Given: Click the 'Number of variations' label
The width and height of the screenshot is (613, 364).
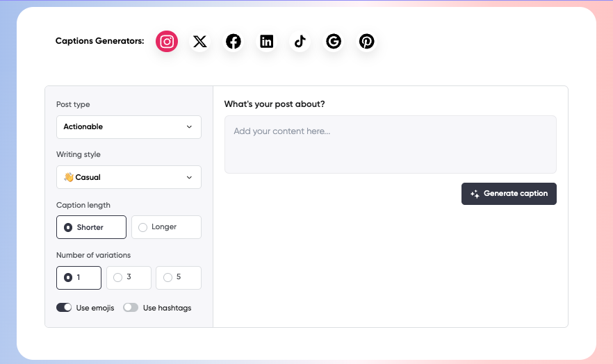Looking at the screenshot, I should tap(93, 255).
